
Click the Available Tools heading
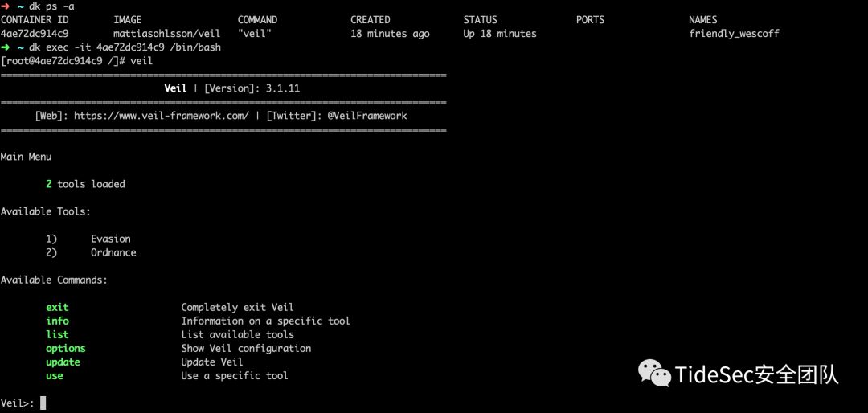pyautogui.click(x=45, y=211)
